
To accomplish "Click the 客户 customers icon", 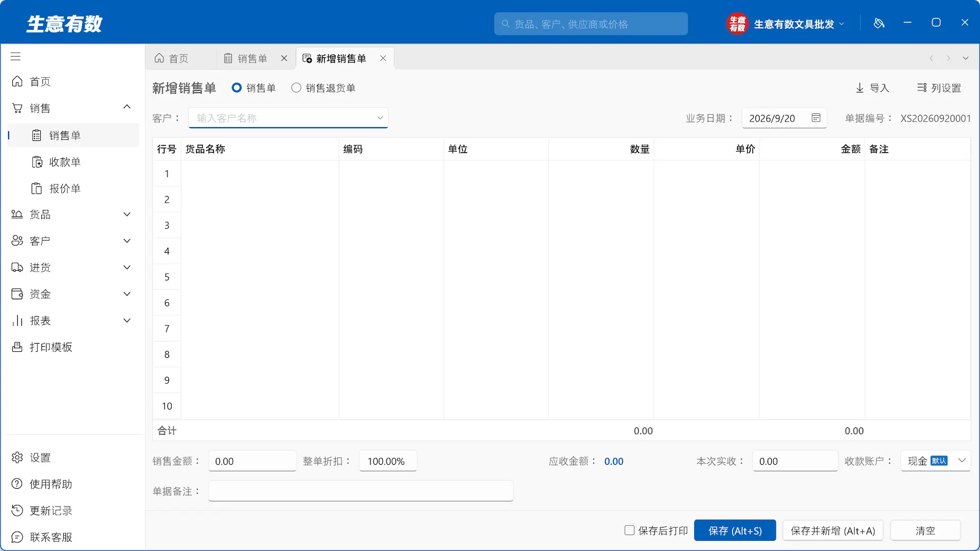I will 17,241.
